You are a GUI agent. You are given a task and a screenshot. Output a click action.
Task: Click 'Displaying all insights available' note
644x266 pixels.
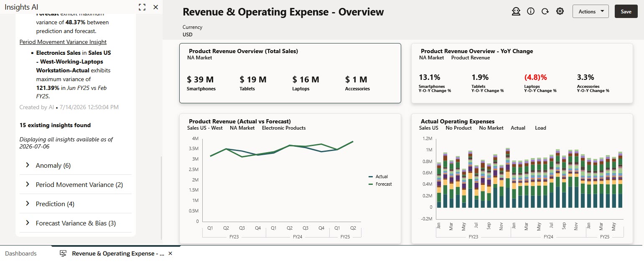point(66,143)
